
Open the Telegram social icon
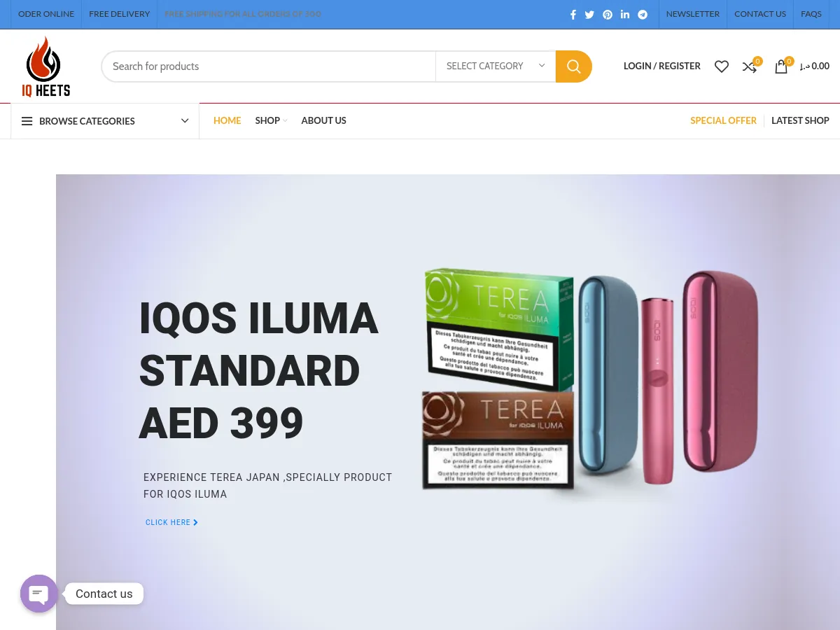coord(643,15)
